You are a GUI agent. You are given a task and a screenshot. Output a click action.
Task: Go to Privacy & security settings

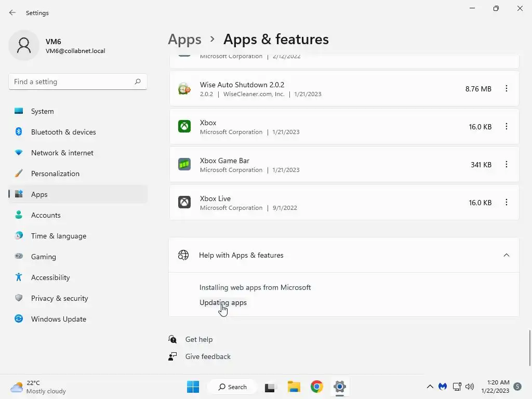(59, 298)
